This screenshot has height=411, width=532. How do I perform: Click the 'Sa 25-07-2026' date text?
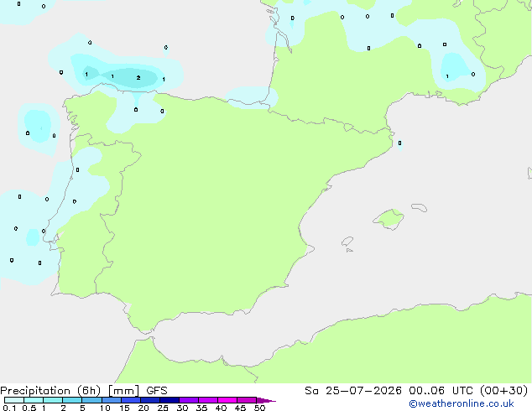click(x=353, y=391)
